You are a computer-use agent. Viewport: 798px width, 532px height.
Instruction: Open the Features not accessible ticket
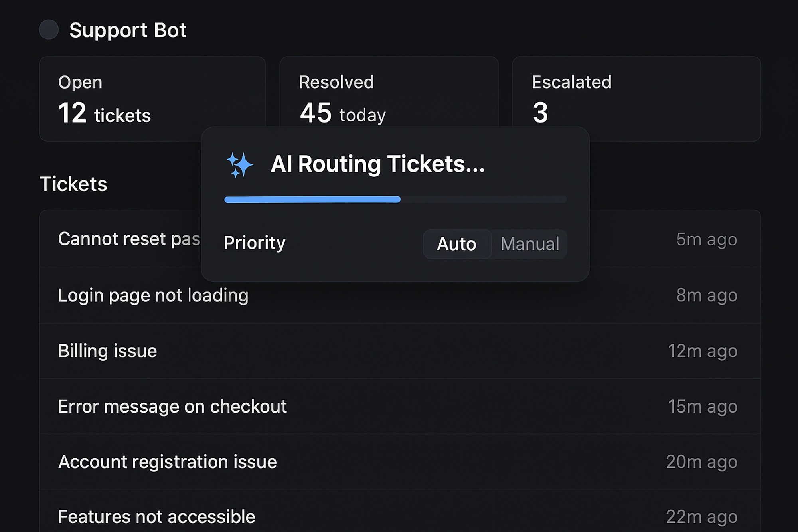[156, 517]
